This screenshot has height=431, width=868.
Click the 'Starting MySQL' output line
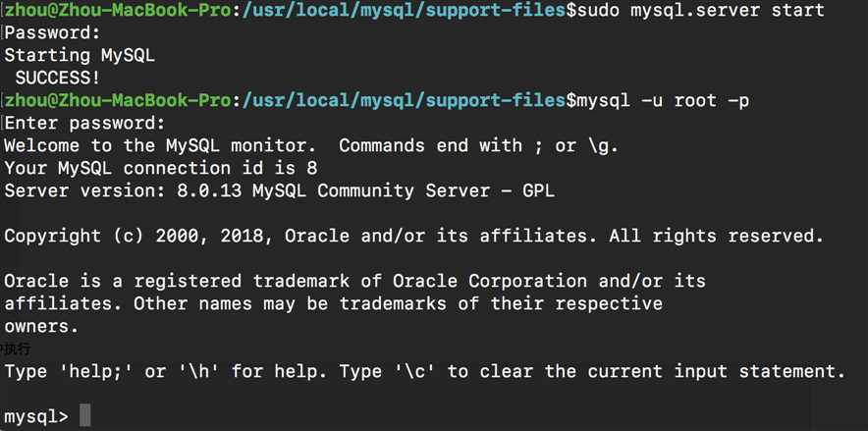tap(80, 55)
